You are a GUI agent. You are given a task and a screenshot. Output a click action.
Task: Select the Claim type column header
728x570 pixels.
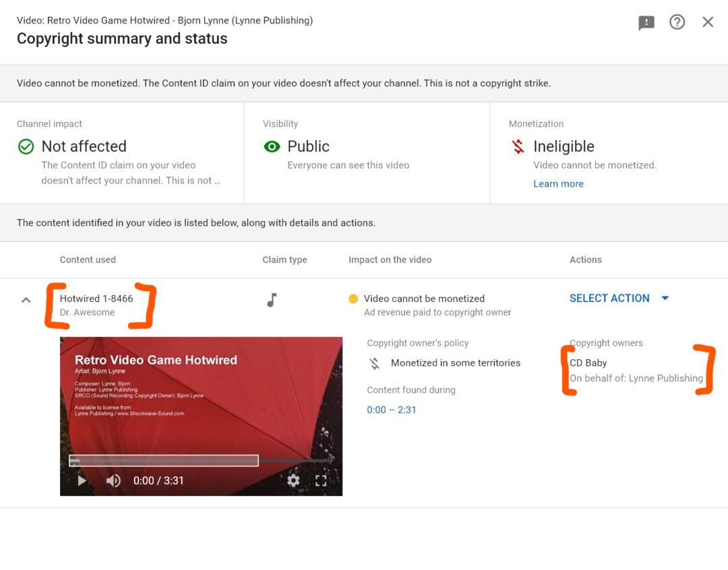pyautogui.click(x=284, y=259)
